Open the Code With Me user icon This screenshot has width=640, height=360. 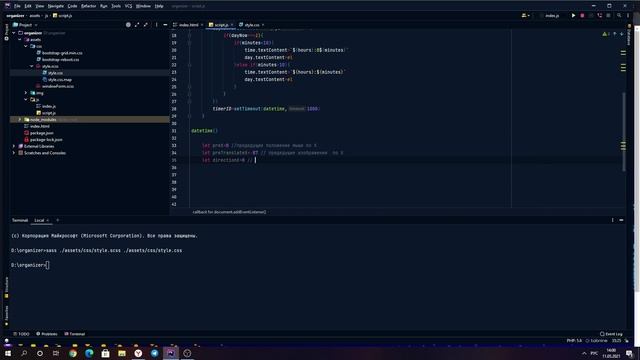coord(525,16)
